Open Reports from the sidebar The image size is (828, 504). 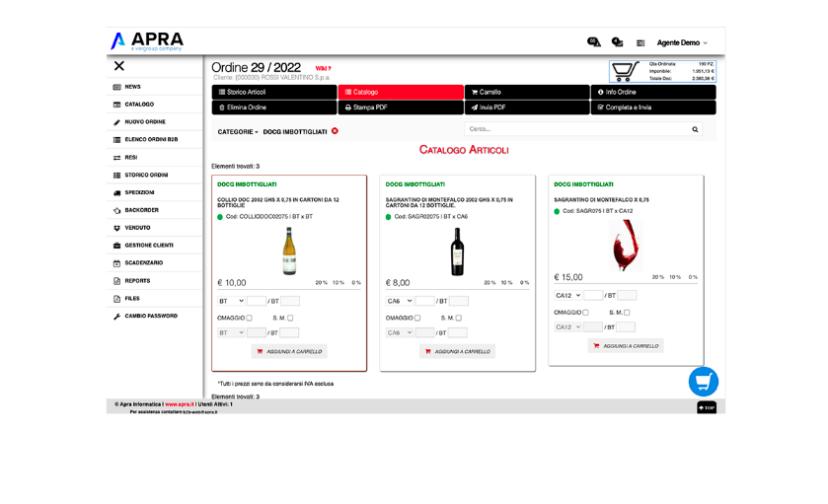click(137, 281)
